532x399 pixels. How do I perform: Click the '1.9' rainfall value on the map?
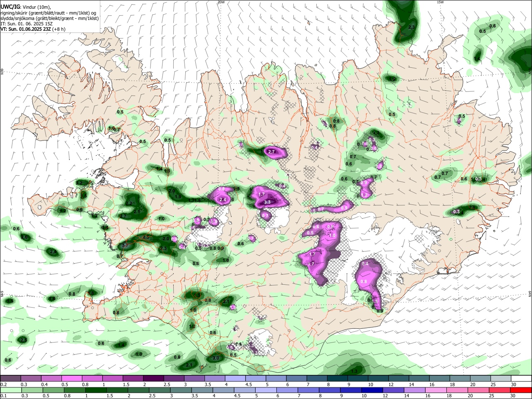(178, 197)
